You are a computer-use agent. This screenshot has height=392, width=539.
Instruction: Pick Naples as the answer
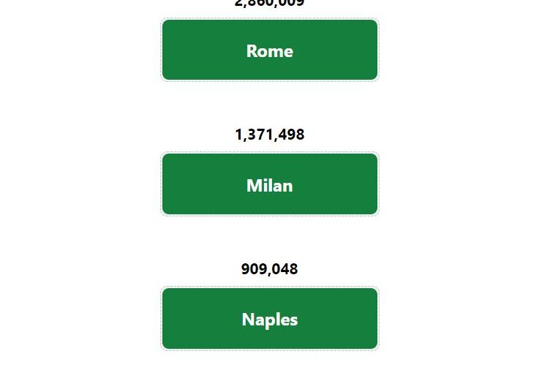(x=270, y=319)
